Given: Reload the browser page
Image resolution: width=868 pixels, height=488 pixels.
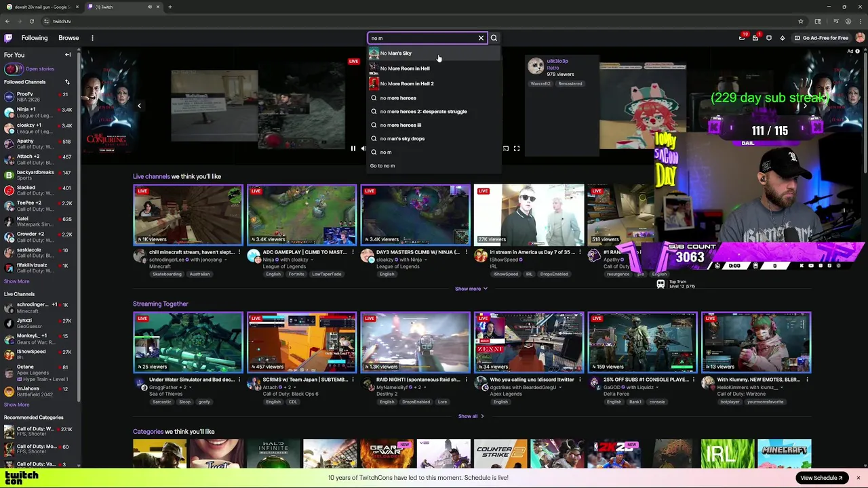Looking at the screenshot, I should [x=31, y=21].
